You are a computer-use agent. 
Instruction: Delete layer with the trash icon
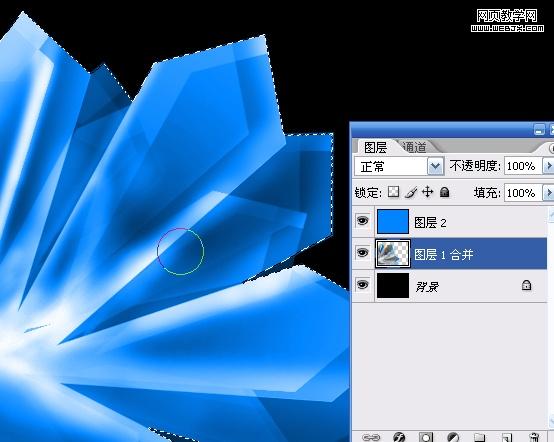coord(534,437)
